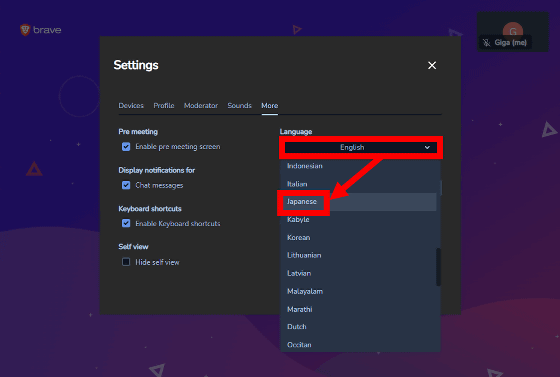Click the Language dropdown chevron arrow
Screen dimensions: 560x377
[427, 147]
